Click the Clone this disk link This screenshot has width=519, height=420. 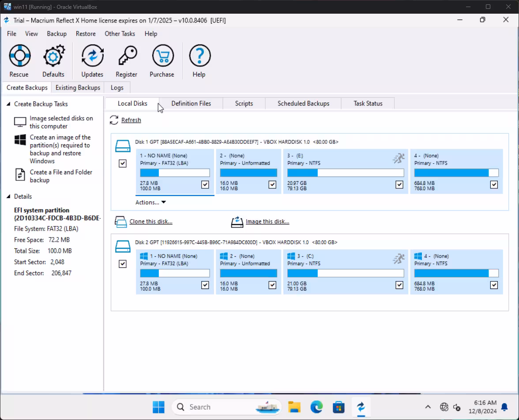pos(151,221)
